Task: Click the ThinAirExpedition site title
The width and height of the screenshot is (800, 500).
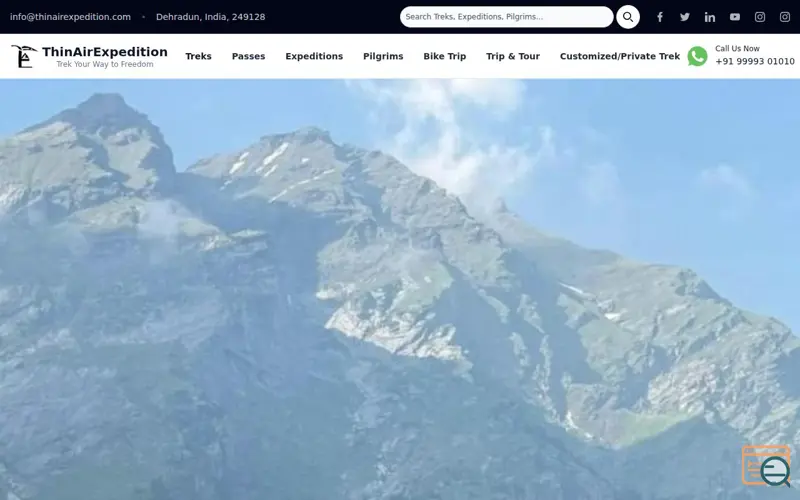Action: pyautogui.click(x=105, y=52)
